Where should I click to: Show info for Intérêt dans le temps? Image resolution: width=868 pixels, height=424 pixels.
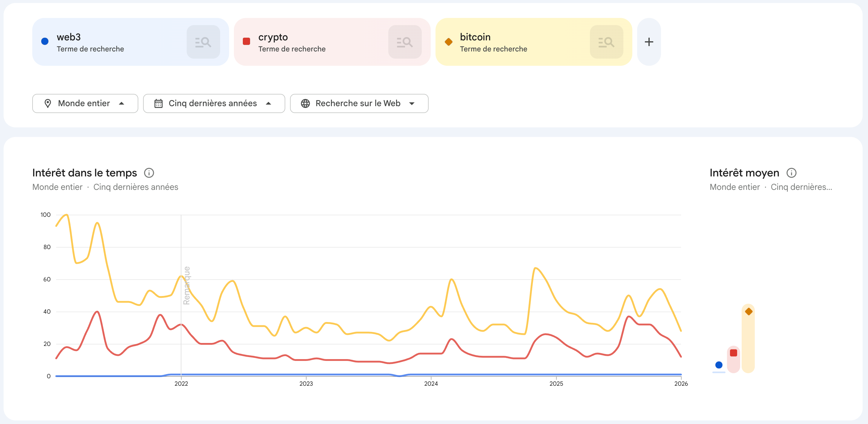coord(149,173)
